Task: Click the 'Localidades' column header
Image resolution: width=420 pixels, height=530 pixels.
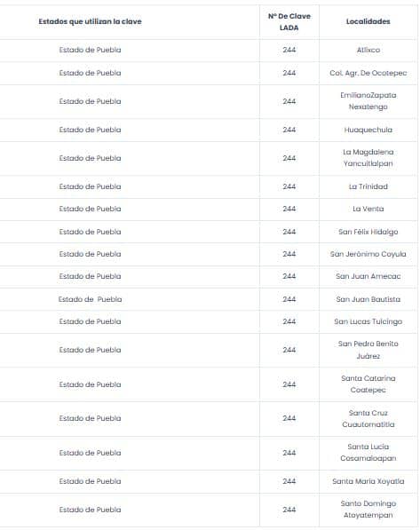Action: [x=368, y=21]
